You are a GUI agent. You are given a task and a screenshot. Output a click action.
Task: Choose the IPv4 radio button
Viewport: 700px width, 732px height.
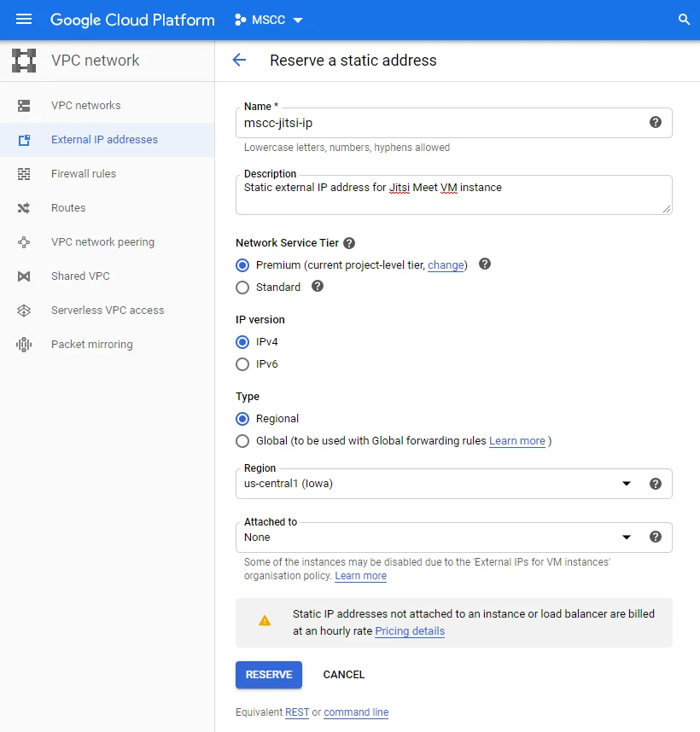click(x=242, y=342)
